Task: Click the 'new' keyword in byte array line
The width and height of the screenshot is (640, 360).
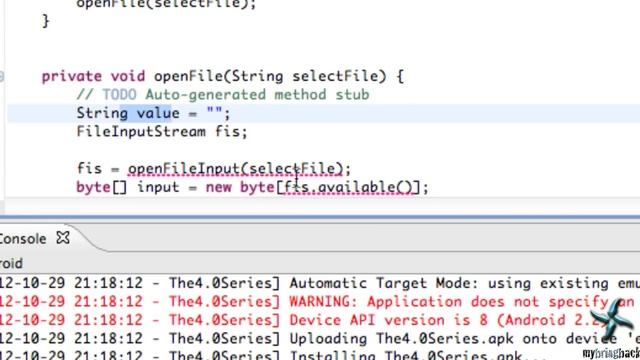Action: coord(218,187)
